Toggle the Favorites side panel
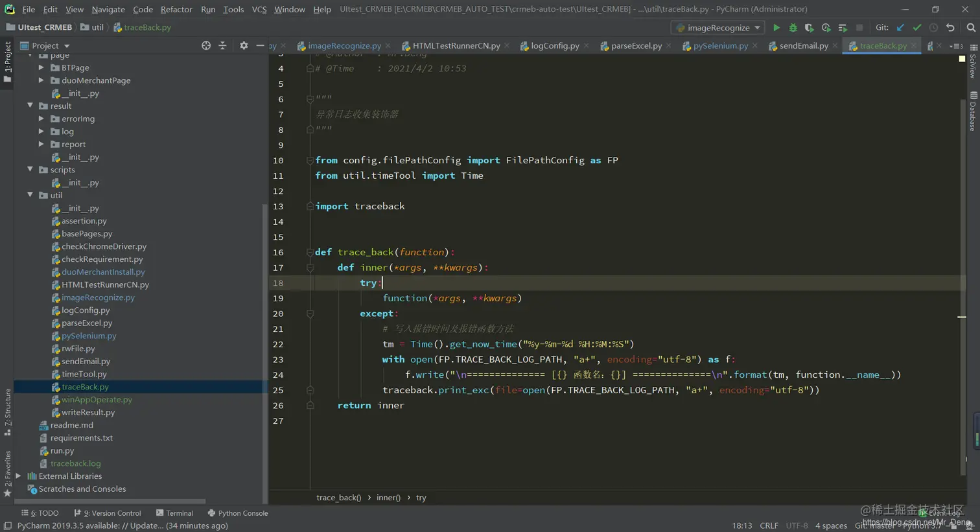980x532 pixels. click(7, 473)
